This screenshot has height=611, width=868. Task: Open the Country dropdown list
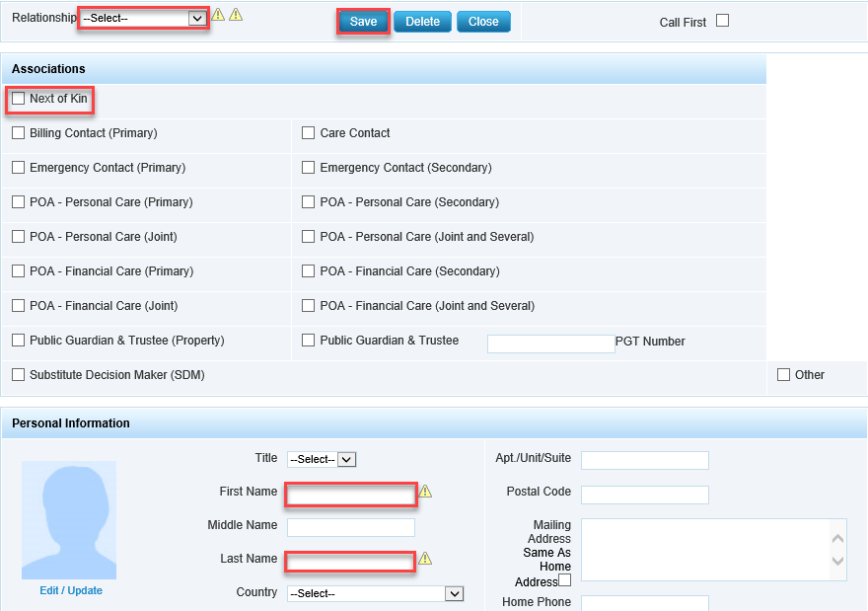point(375,593)
